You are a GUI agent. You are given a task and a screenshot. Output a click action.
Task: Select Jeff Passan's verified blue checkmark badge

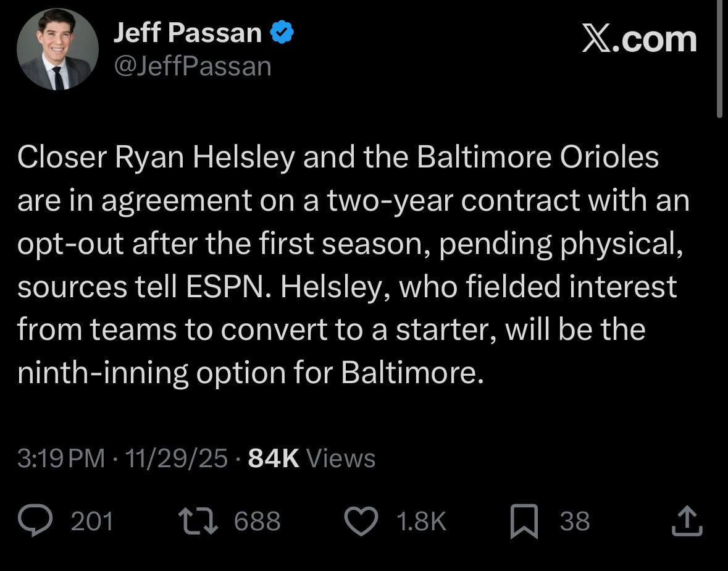coord(282,30)
